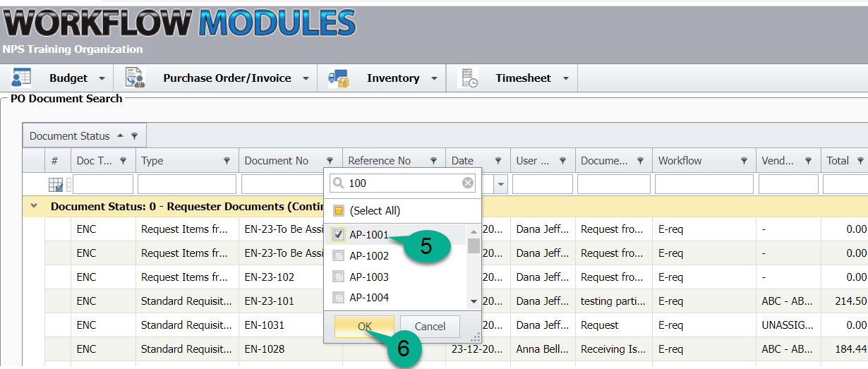Clear the filter search text with X
868x369 pixels.
pyautogui.click(x=468, y=183)
